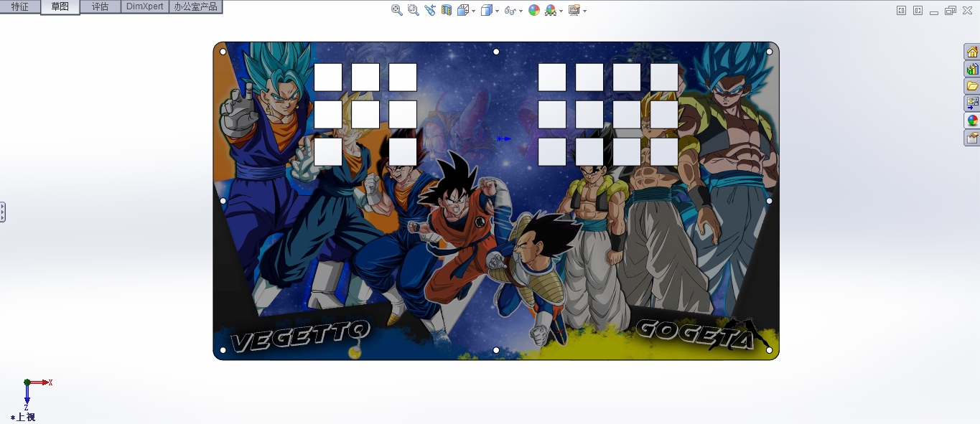Open Edit Appearance color ball tool
The height and width of the screenshot is (424, 980).
pos(534,10)
